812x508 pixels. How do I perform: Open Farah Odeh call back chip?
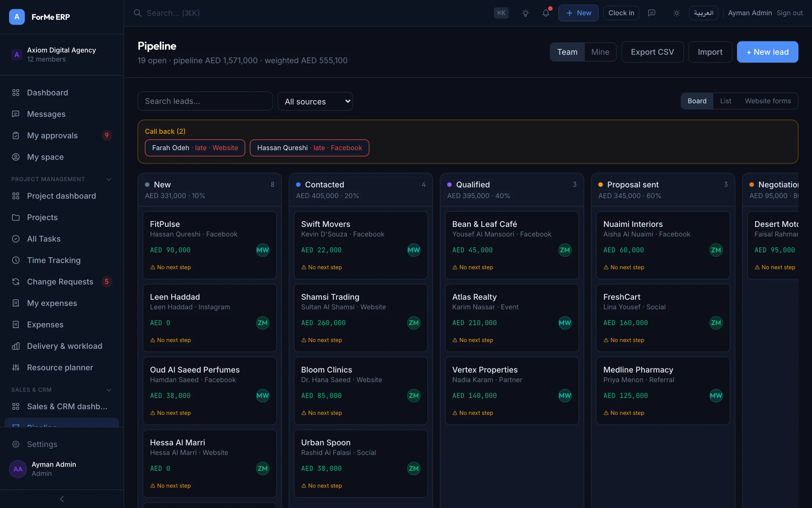(x=195, y=148)
